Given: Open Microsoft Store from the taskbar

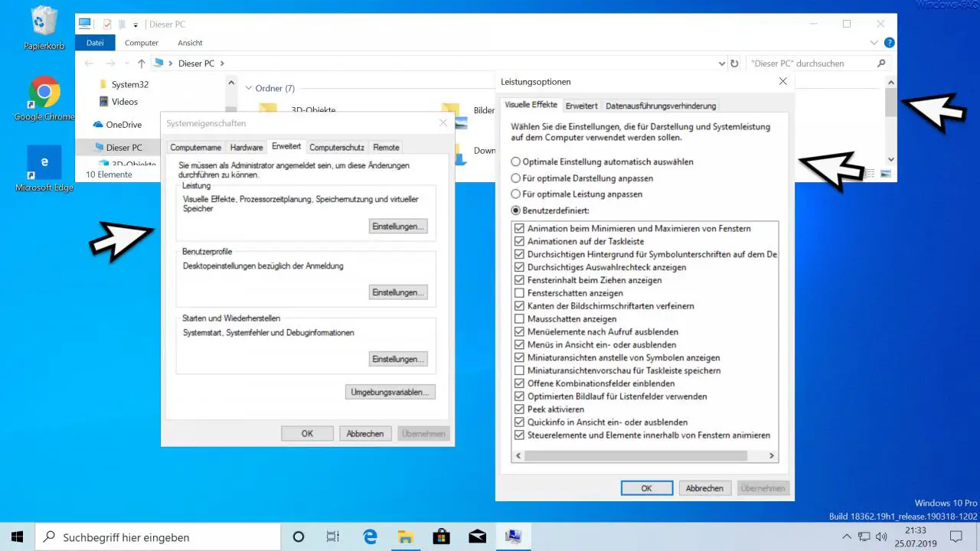Looking at the screenshot, I should coord(441,537).
